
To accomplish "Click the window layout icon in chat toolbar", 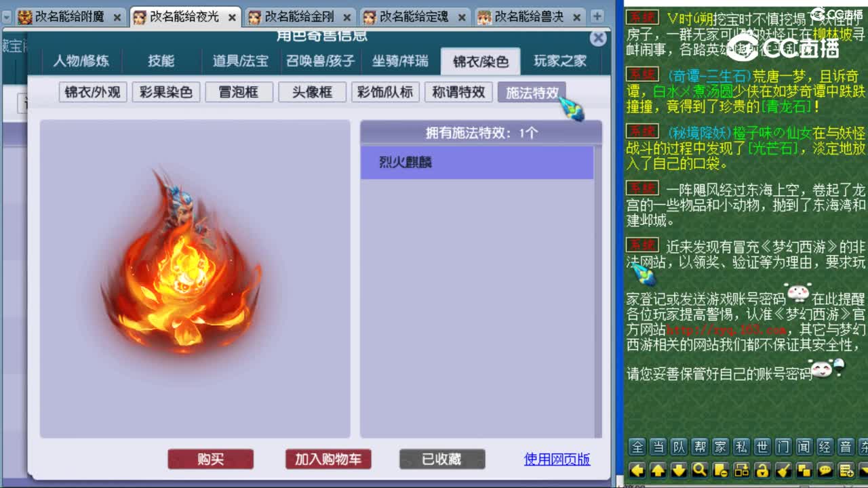I will pos(741,470).
